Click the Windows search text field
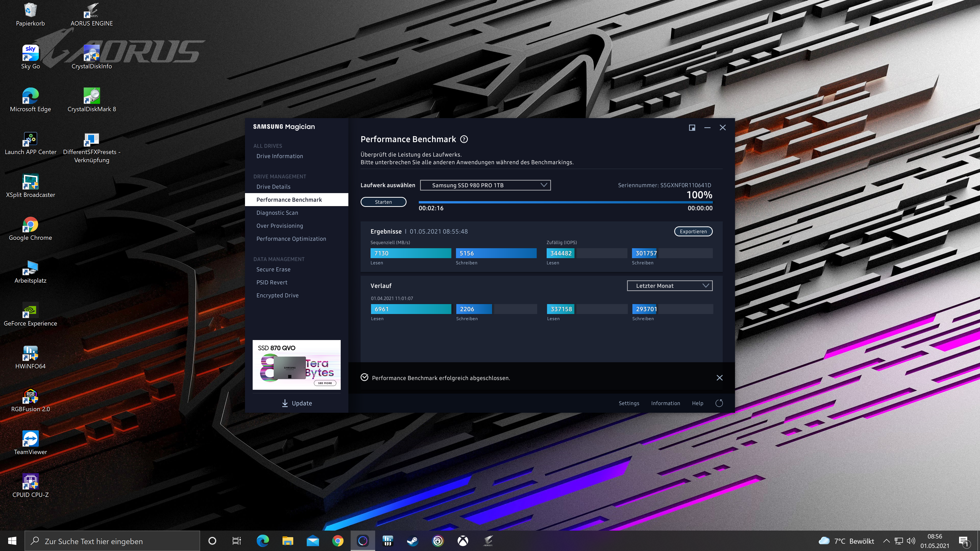Screen dimensions: 980x551 click(x=112, y=541)
